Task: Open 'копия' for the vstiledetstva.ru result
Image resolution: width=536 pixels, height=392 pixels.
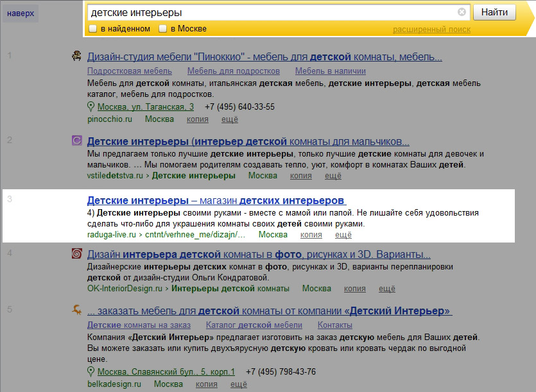Action: (x=301, y=176)
